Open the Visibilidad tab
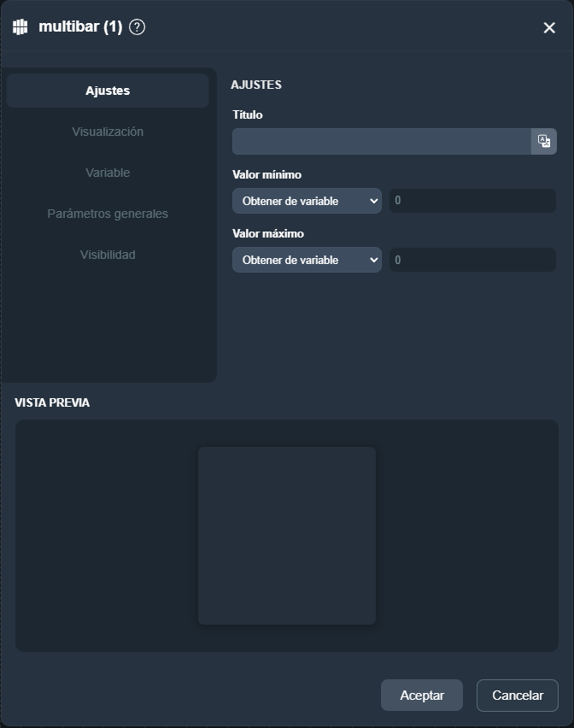Screen dimensions: 574x728 click(x=108, y=255)
